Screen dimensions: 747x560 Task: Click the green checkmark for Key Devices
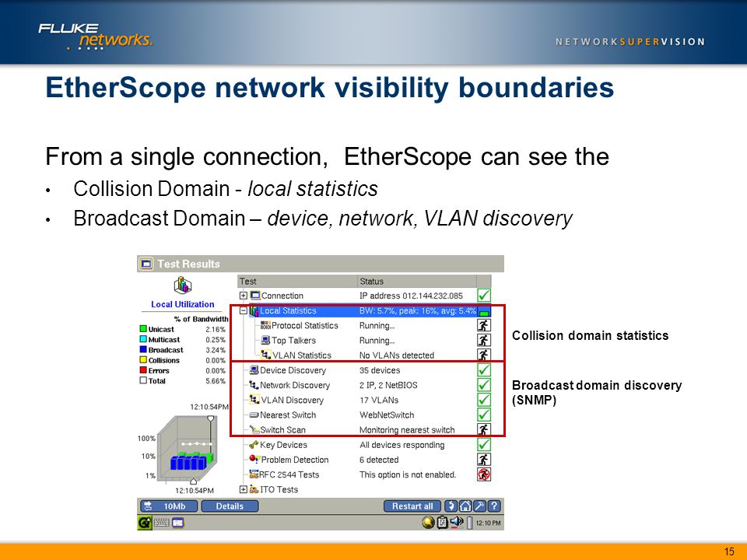pyautogui.click(x=483, y=444)
